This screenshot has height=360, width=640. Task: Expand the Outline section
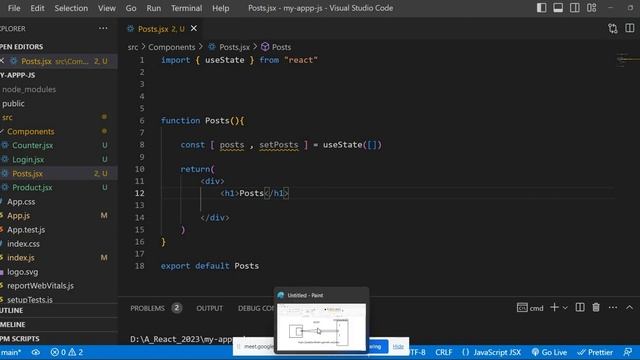coord(59,311)
